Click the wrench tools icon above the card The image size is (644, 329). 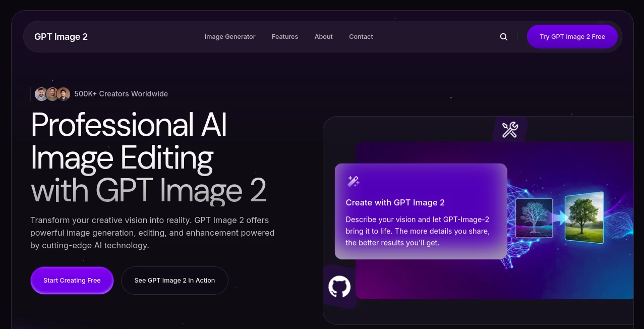tap(509, 130)
